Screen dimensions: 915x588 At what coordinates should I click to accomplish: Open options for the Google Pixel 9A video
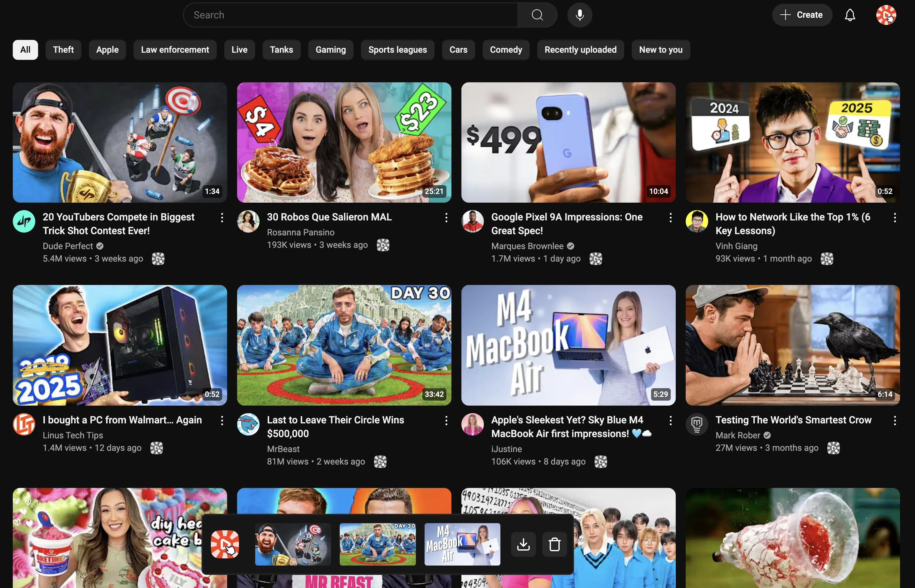point(670,217)
